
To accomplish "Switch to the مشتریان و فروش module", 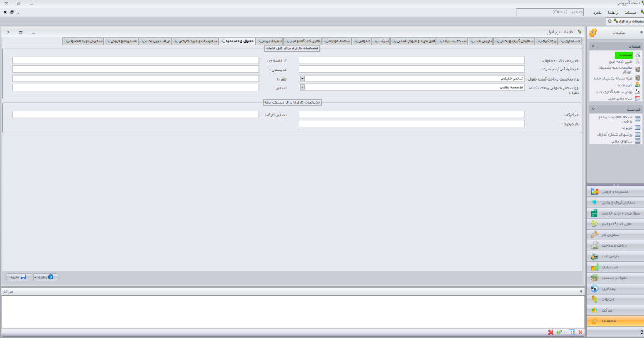I will click(615, 191).
